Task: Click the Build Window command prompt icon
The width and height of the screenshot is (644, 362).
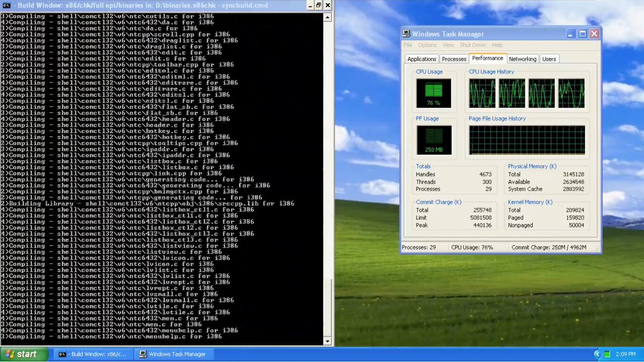Action: coord(5,5)
